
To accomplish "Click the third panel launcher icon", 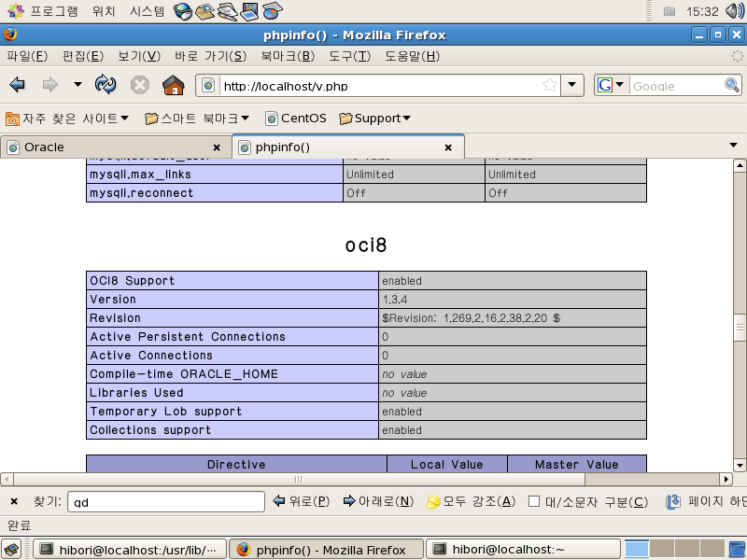I will click(x=228, y=11).
